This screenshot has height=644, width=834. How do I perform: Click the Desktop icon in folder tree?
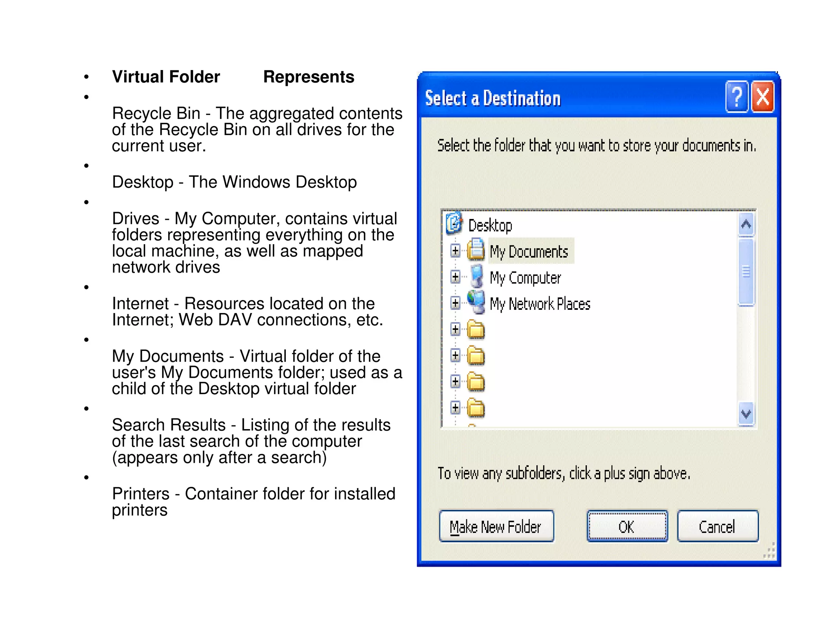pyautogui.click(x=454, y=223)
